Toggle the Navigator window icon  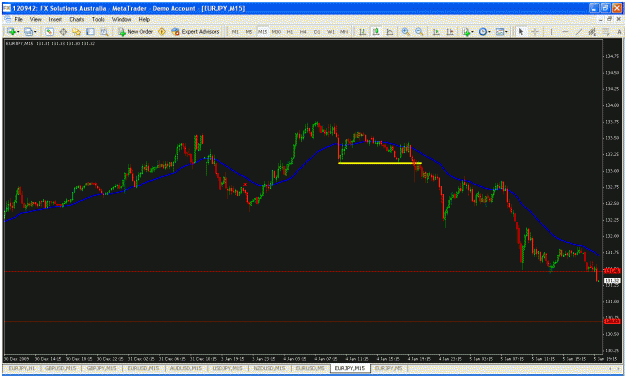tap(77, 32)
